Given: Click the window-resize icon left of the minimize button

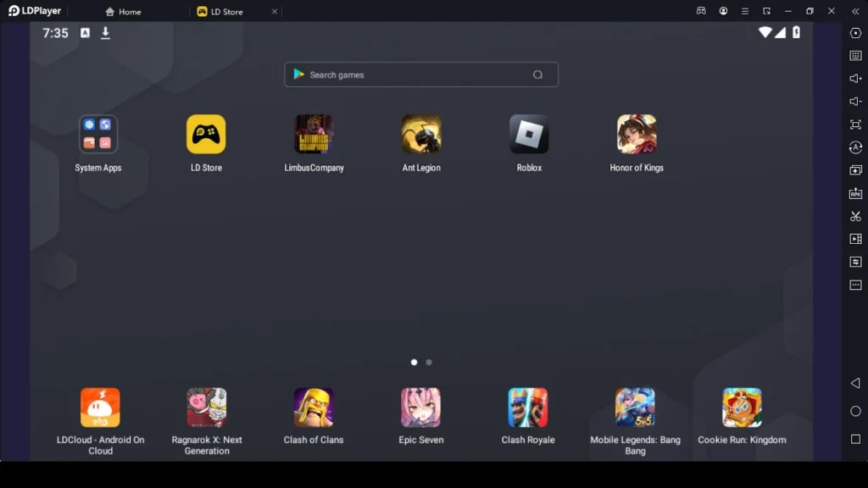Looking at the screenshot, I should pyautogui.click(x=766, y=11).
